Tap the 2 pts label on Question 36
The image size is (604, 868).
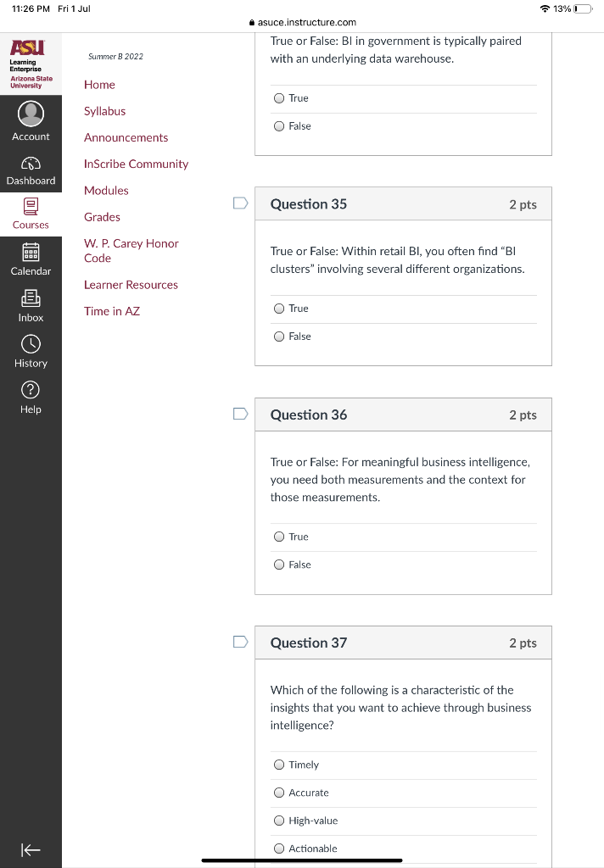click(x=523, y=415)
